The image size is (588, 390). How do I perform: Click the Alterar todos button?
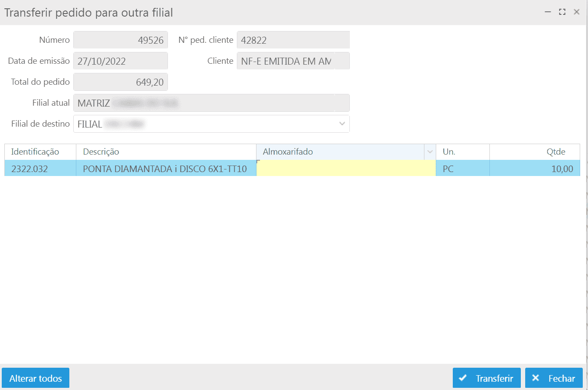(x=36, y=378)
